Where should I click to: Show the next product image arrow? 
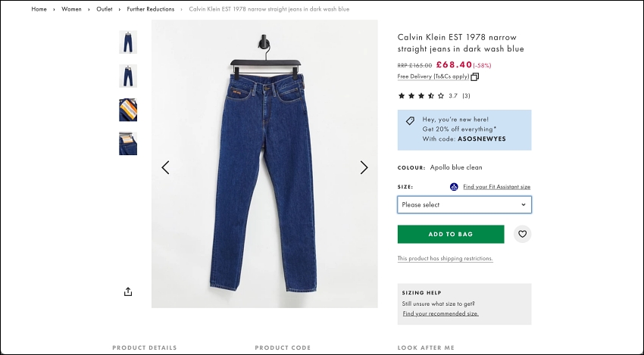(364, 167)
